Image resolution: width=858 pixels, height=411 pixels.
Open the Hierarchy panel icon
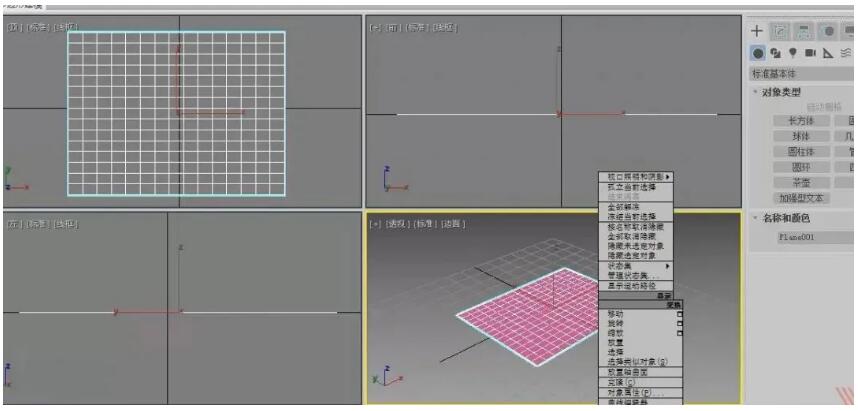coord(804,32)
